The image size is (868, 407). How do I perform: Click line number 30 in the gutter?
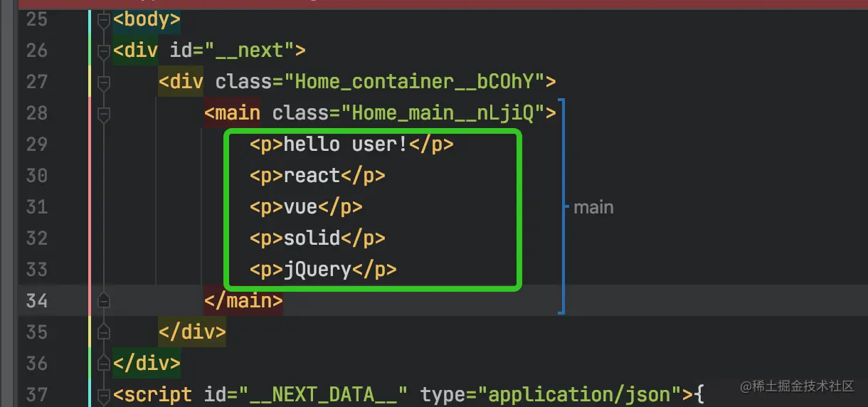36,176
